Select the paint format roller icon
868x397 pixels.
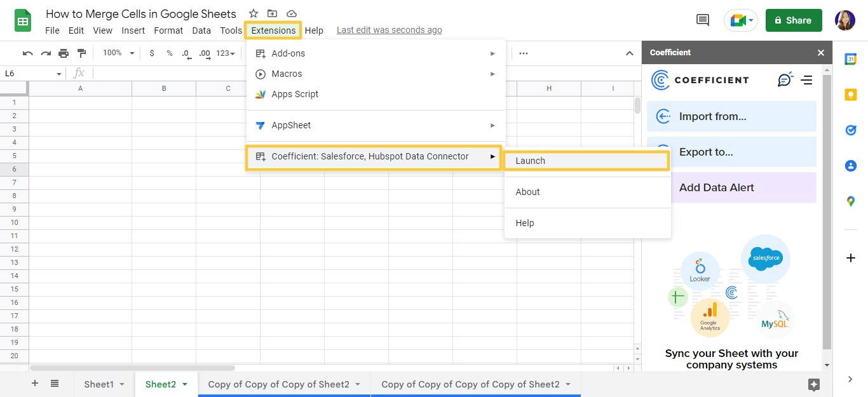pyautogui.click(x=81, y=53)
